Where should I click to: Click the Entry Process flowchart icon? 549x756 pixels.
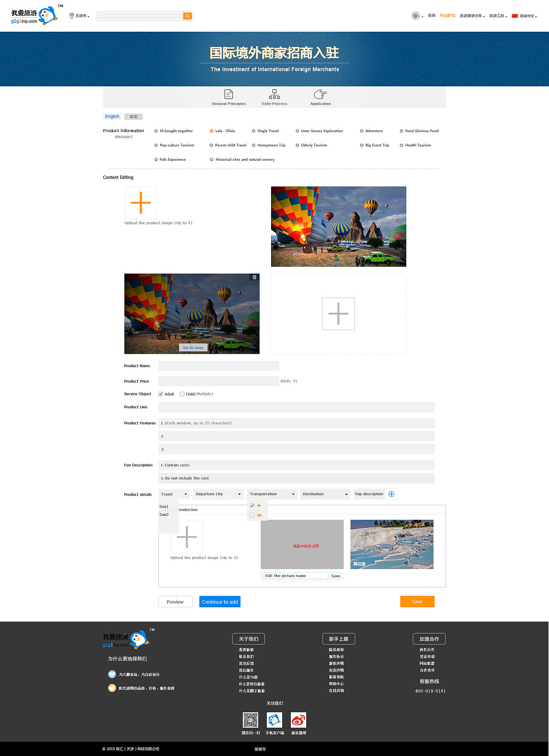tap(274, 94)
